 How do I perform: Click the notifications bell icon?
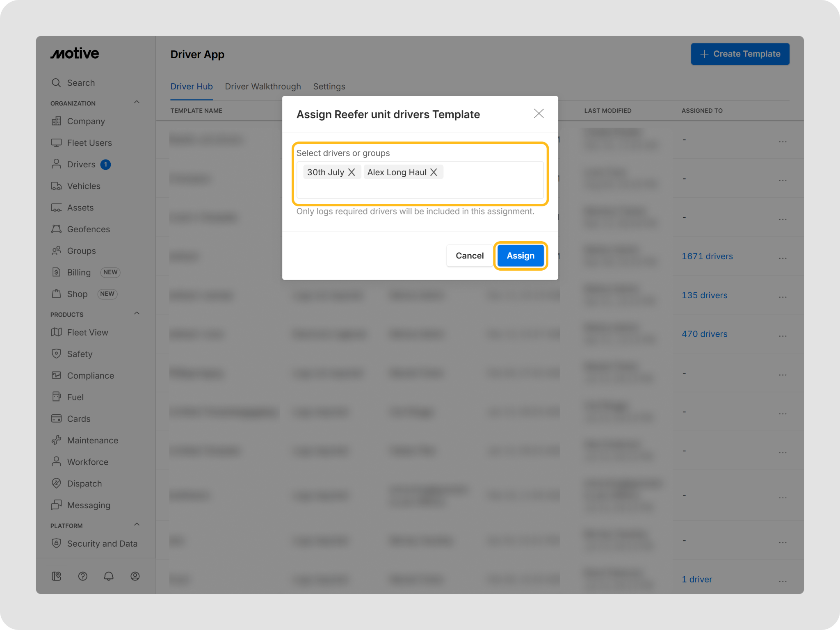(109, 576)
